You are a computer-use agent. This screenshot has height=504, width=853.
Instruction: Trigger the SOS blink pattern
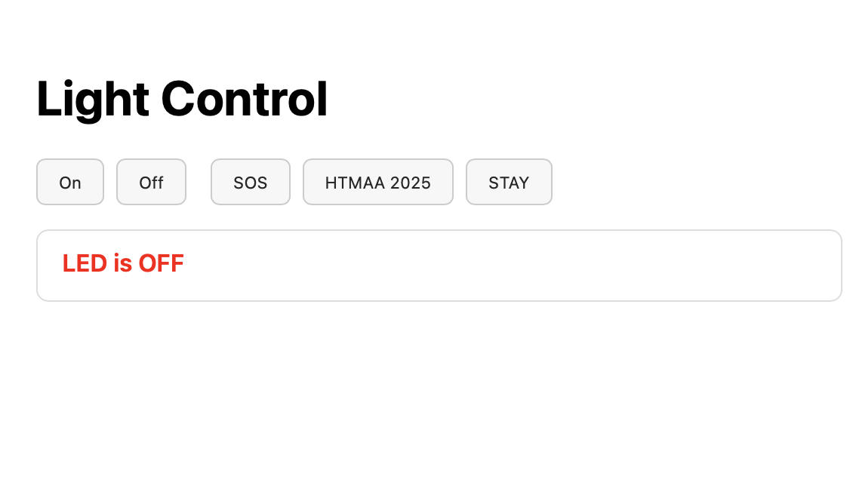coord(250,182)
